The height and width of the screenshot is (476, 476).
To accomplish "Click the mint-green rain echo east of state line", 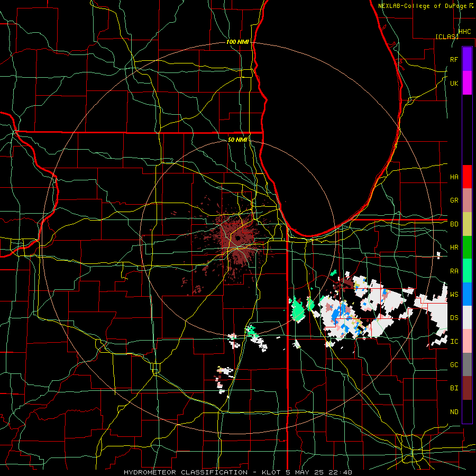I will coord(297,310).
